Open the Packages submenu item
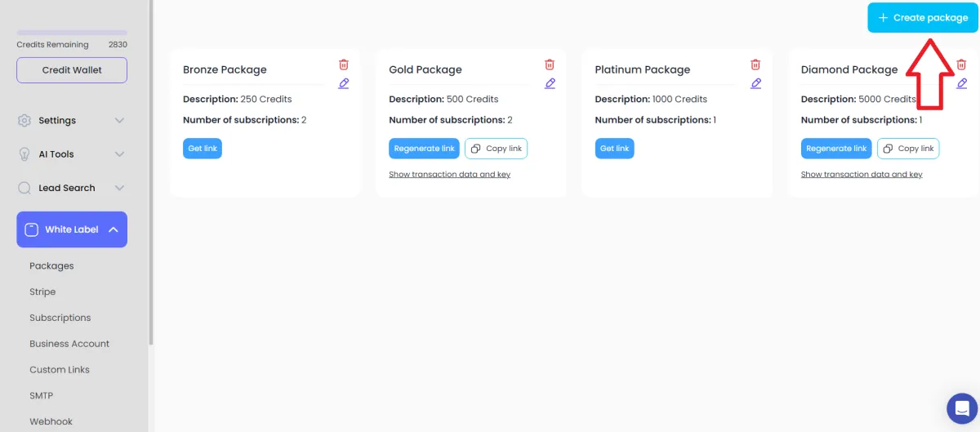 pyautogui.click(x=51, y=265)
